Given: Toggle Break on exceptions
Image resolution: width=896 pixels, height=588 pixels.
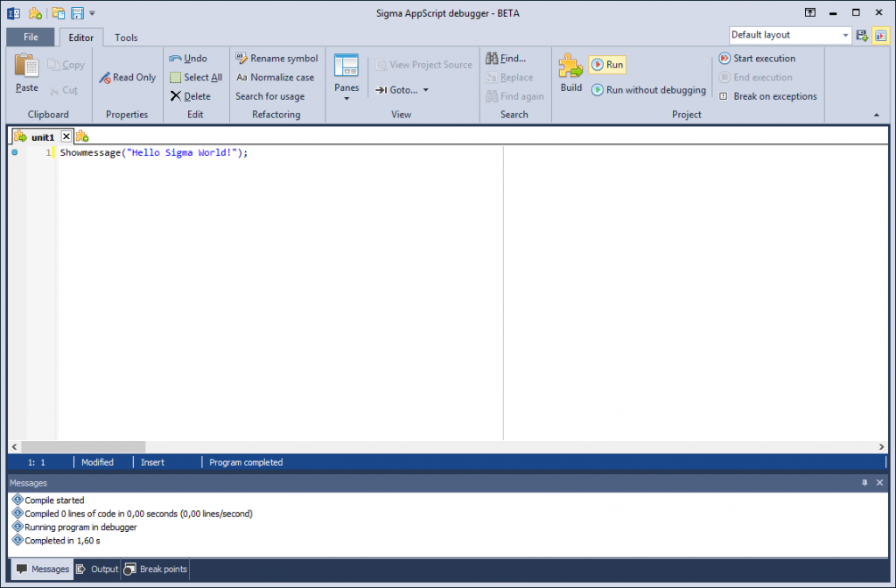Looking at the screenshot, I should (x=768, y=96).
